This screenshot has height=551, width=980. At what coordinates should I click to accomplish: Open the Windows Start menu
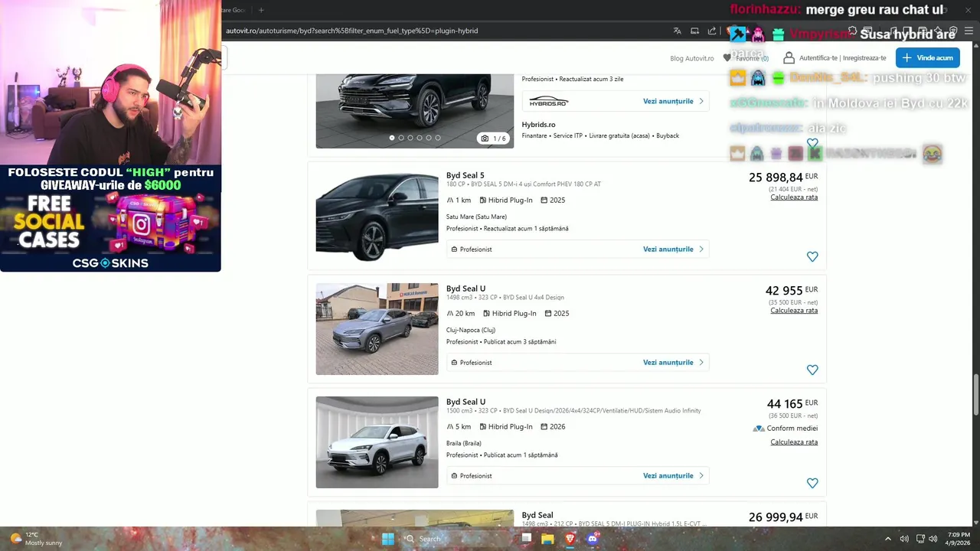[x=387, y=539]
